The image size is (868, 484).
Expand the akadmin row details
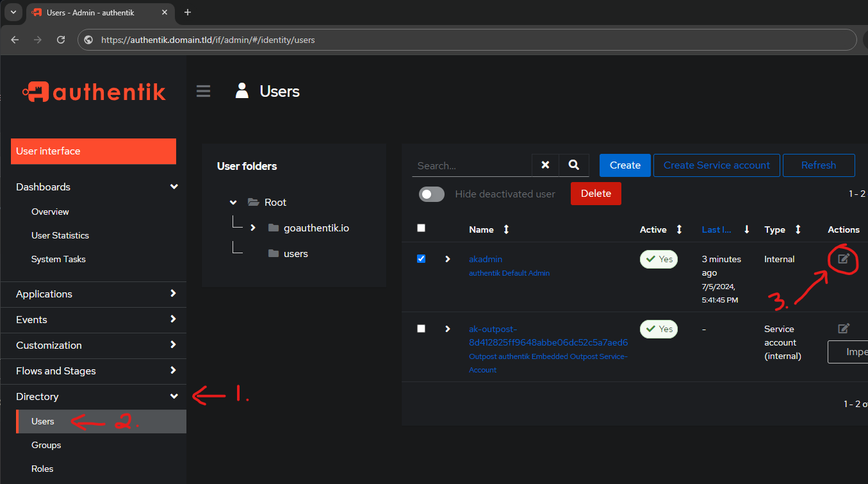pyautogui.click(x=447, y=258)
